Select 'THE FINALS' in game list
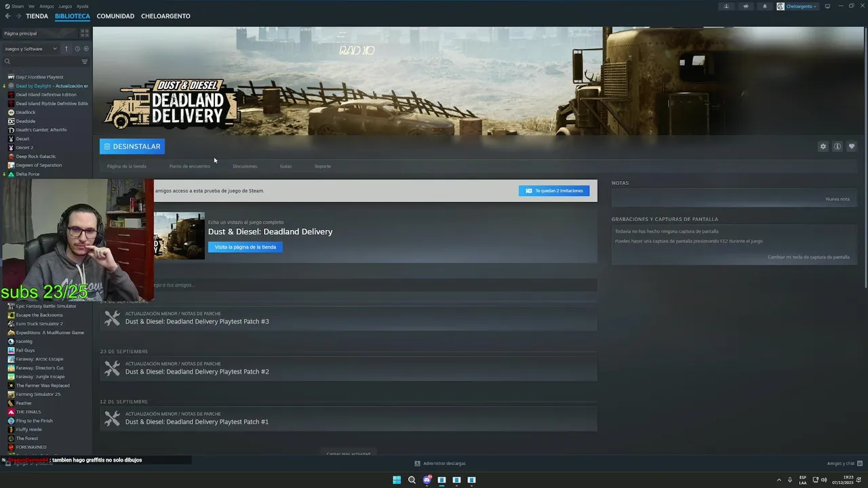 point(28,412)
